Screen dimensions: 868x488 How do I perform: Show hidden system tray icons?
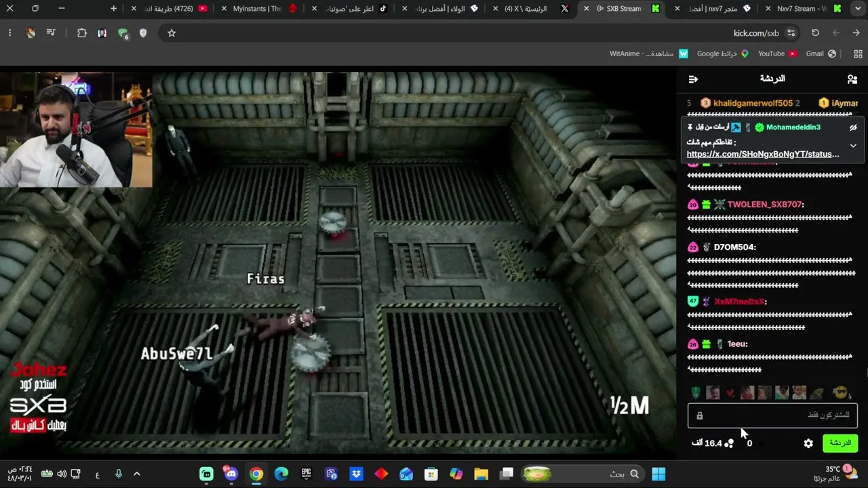[136, 474]
